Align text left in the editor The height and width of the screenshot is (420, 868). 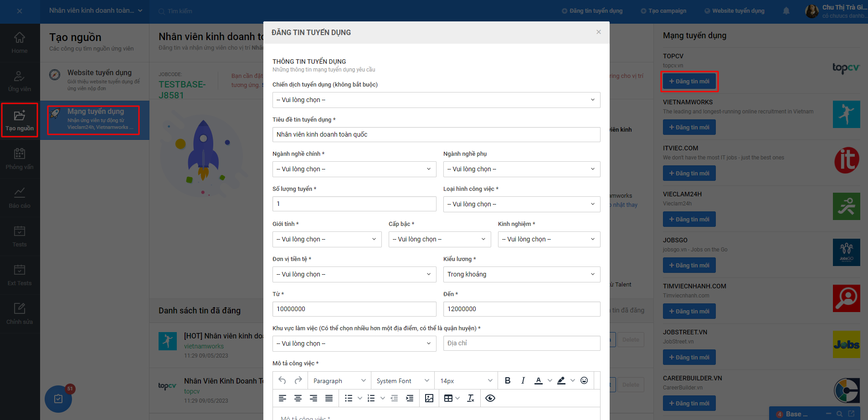tap(282, 398)
